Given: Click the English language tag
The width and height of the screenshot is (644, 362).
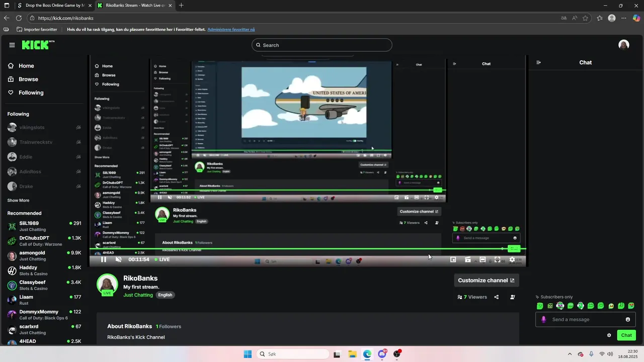Looking at the screenshot, I should pos(165,295).
